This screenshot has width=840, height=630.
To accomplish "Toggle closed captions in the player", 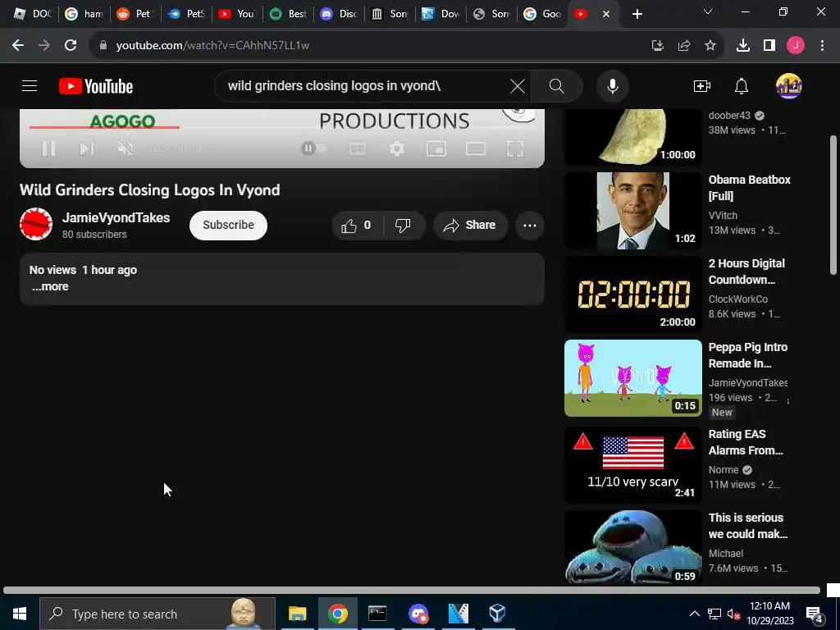I will click(x=358, y=148).
